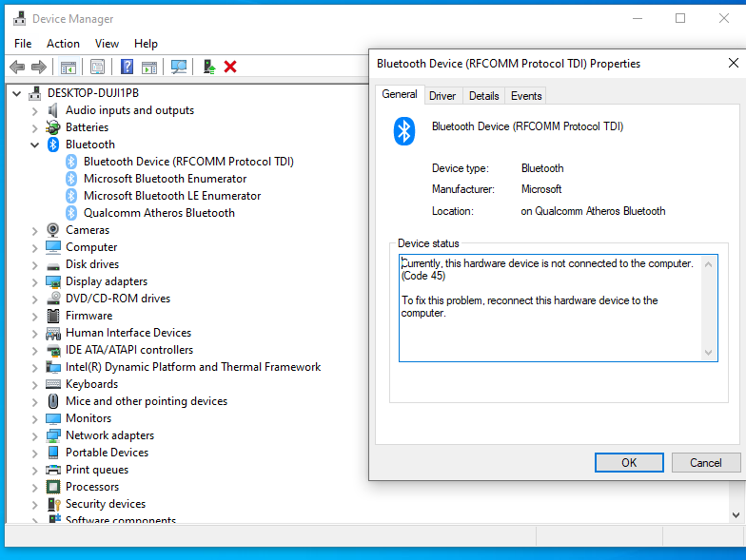
Task: Collapse the Bluetooth category chevron
Action: click(x=34, y=145)
